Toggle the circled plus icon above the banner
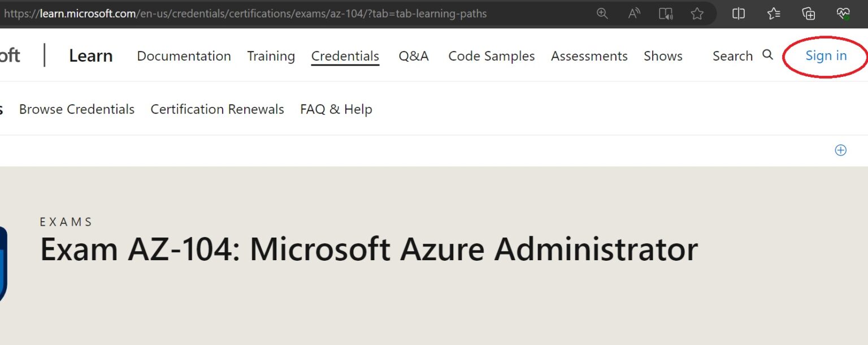The image size is (868, 345). pos(840,150)
